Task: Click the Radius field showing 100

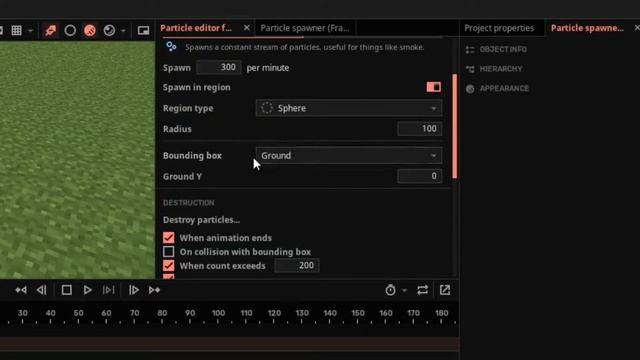Action: pos(419,129)
